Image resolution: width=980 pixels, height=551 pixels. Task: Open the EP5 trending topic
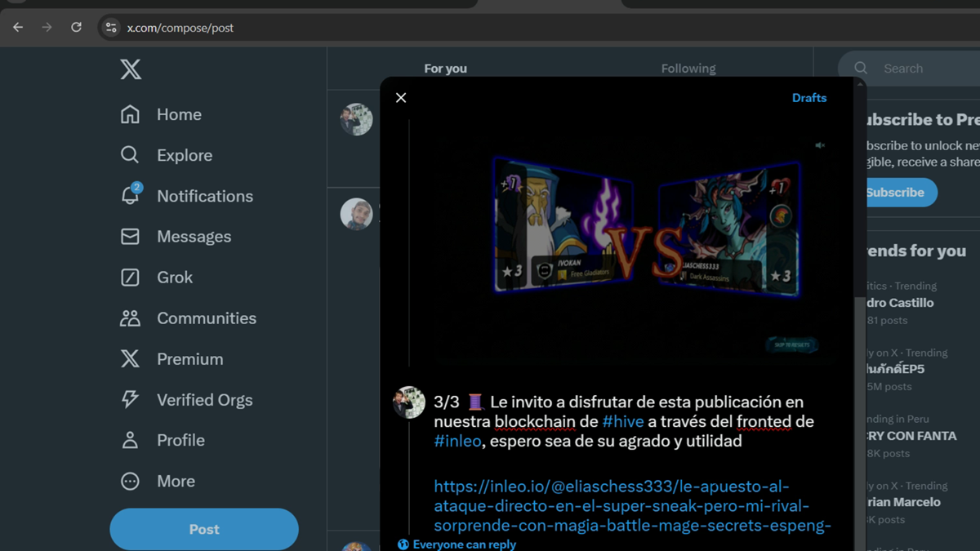[906, 369]
